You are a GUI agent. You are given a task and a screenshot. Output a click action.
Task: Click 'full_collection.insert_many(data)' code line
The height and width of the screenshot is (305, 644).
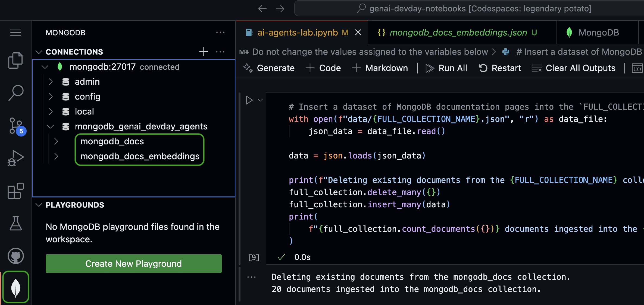coord(369,205)
